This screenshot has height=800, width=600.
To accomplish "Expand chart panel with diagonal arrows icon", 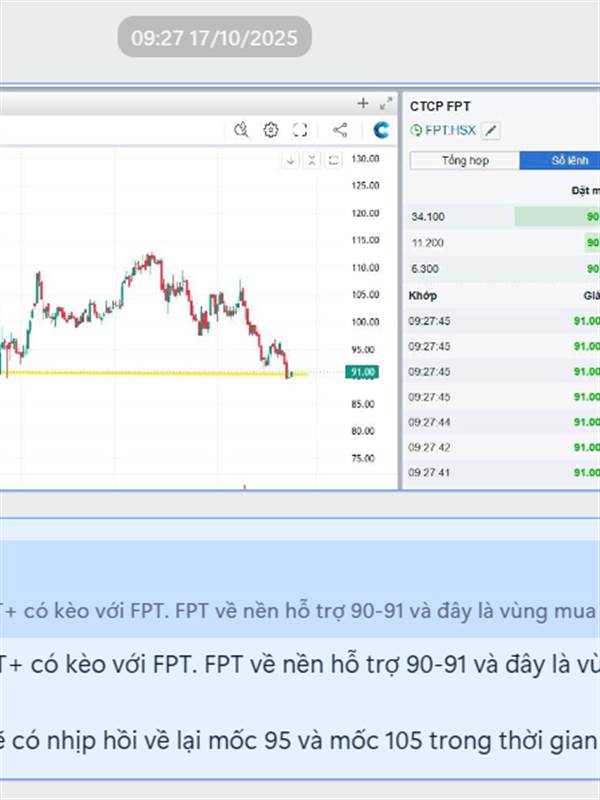I will (x=386, y=104).
